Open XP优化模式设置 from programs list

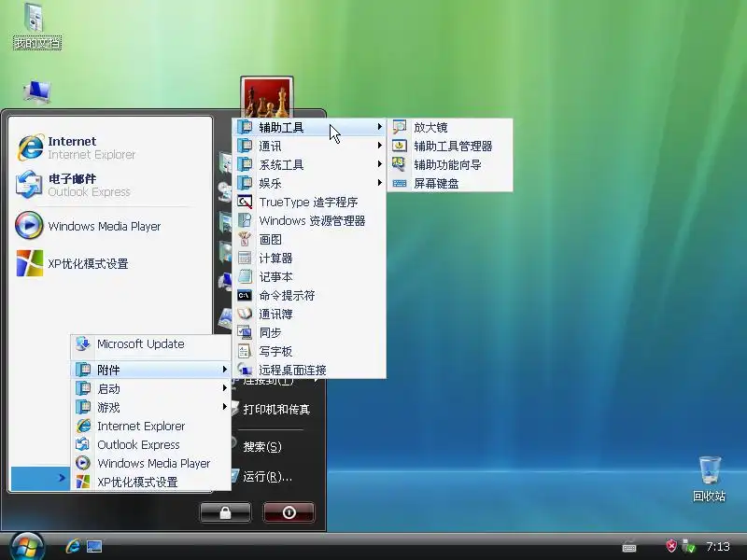(150, 482)
